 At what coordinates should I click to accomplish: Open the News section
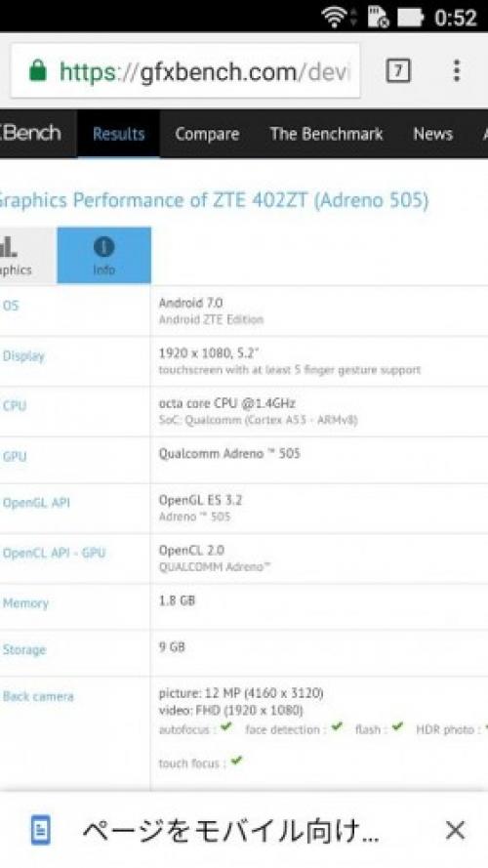pyautogui.click(x=432, y=134)
